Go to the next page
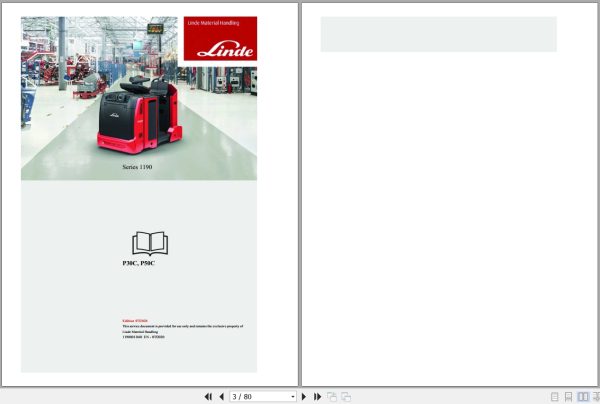Screen dimensions: 600x404 pyautogui.click(x=304, y=397)
